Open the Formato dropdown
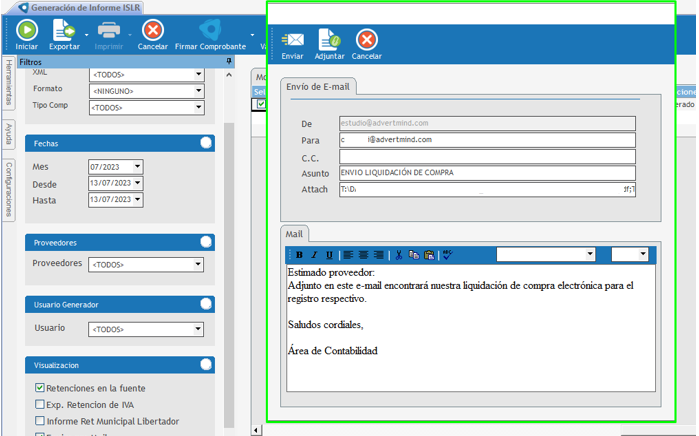 click(x=199, y=91)
